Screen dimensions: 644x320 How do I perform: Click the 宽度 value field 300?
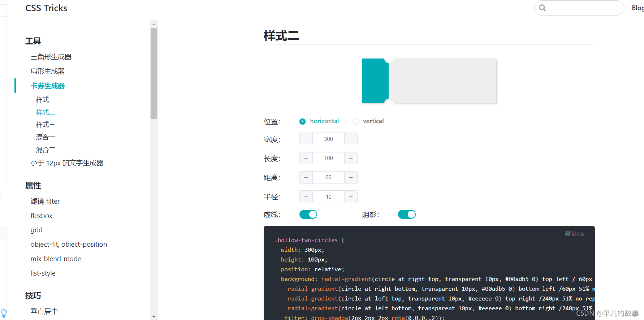(328, 139)
